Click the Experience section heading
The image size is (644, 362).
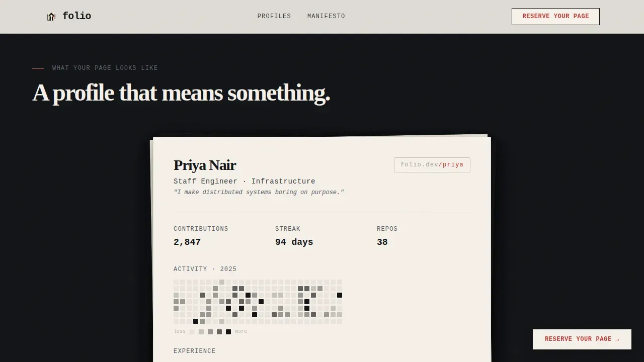(195, 351)
